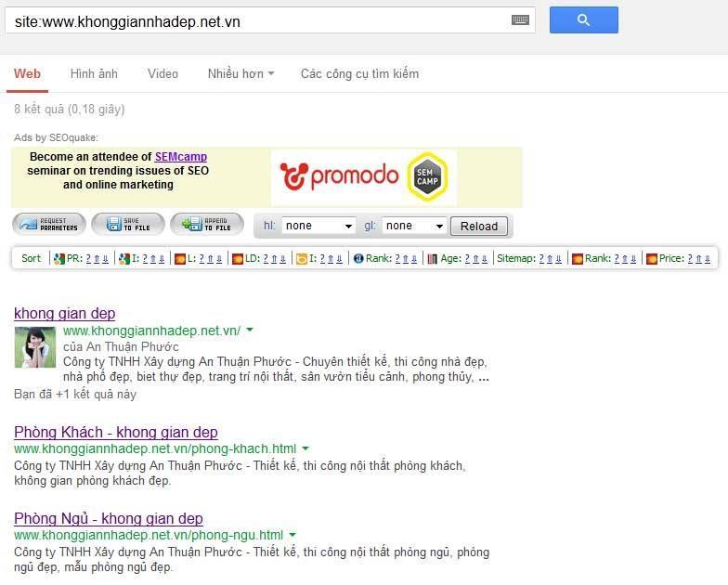
Task: Switch to the Video tab
Action: tap(162, 74)
